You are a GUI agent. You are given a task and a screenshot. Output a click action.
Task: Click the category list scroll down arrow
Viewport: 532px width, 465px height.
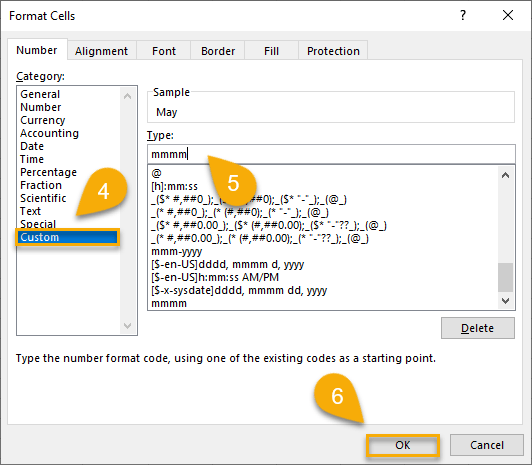click(x=128, y=326)
